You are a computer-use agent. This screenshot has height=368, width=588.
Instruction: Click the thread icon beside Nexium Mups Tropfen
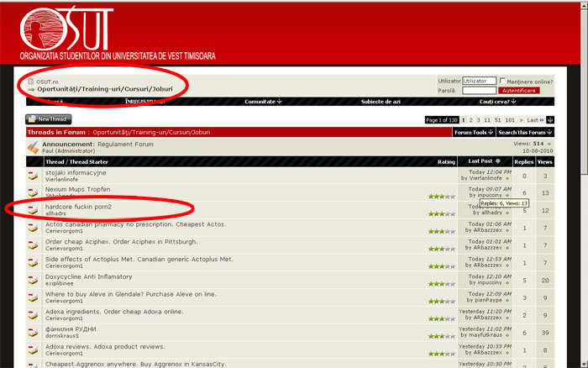(x=33, y=192)
